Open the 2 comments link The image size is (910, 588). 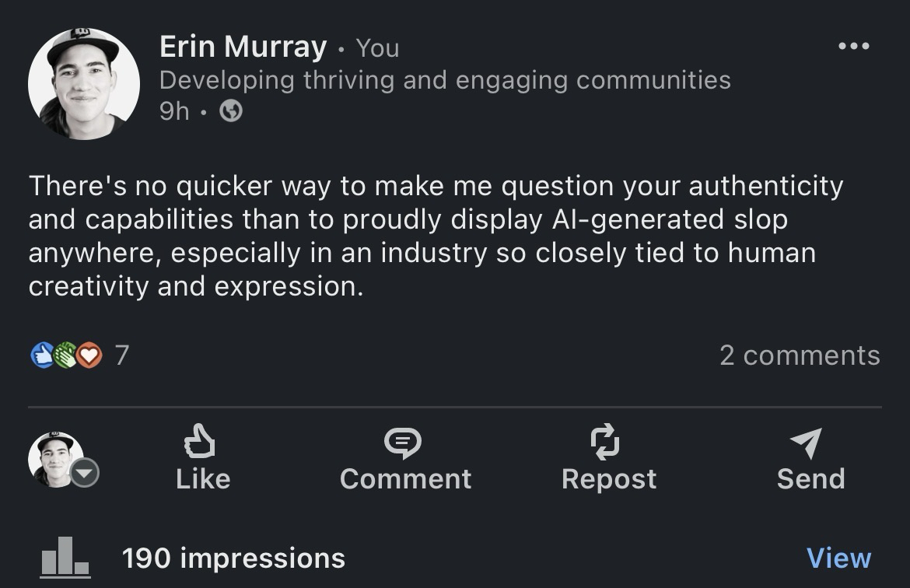pyautogui.click(x=800, y=355)
